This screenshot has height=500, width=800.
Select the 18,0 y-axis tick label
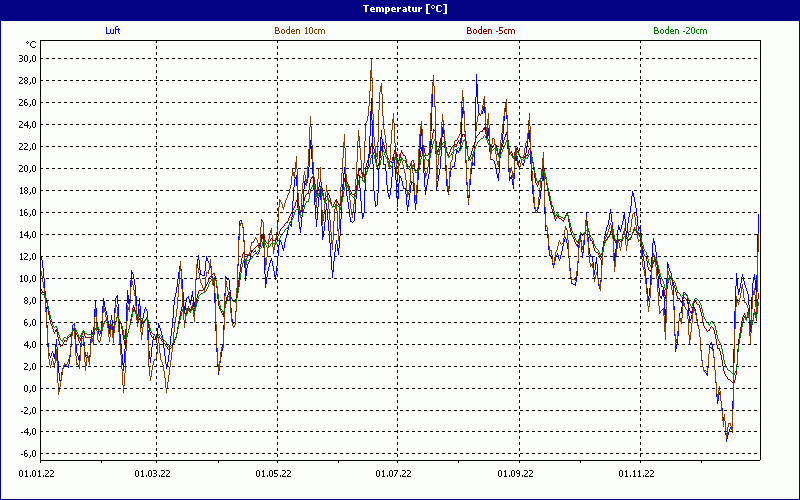(27, 190)
